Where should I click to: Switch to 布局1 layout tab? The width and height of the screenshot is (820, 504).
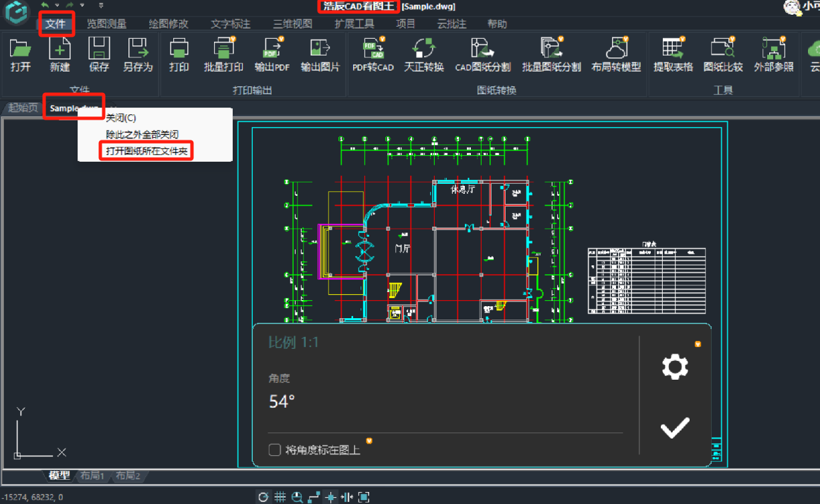pos(92,476)
